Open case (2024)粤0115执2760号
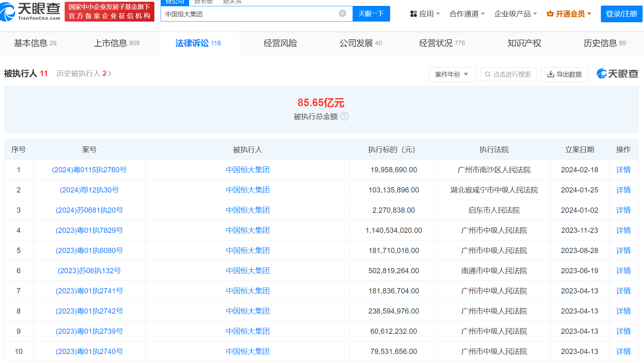Viewport: 644px width, 363px height. [x=89, y=170]
